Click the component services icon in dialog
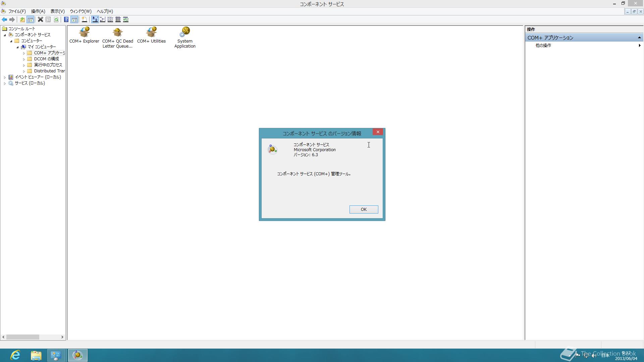This screenshot has height=362, width=644. (272, 149)
